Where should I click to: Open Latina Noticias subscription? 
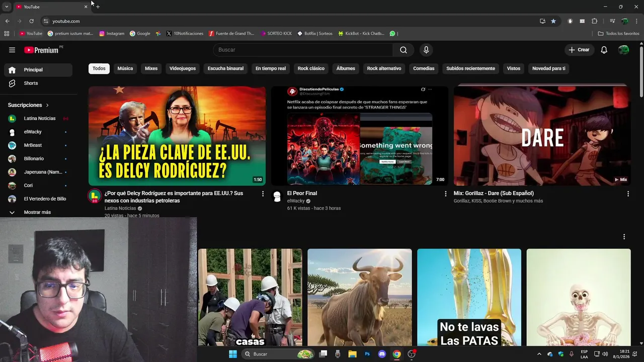click(x=38, y=118)
